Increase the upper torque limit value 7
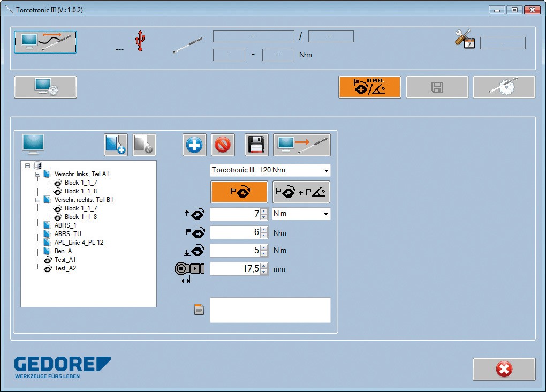 click(x=263, y=212)
